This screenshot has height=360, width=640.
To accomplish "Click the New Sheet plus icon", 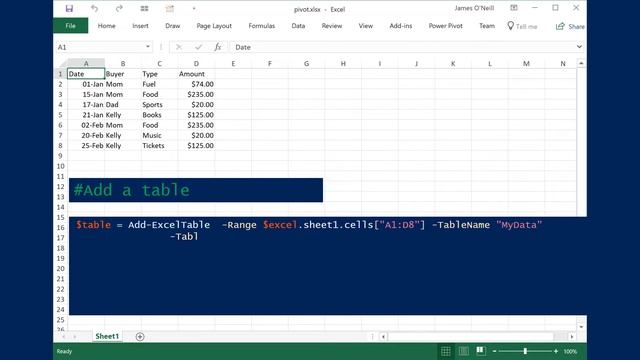I will [140, 337].
